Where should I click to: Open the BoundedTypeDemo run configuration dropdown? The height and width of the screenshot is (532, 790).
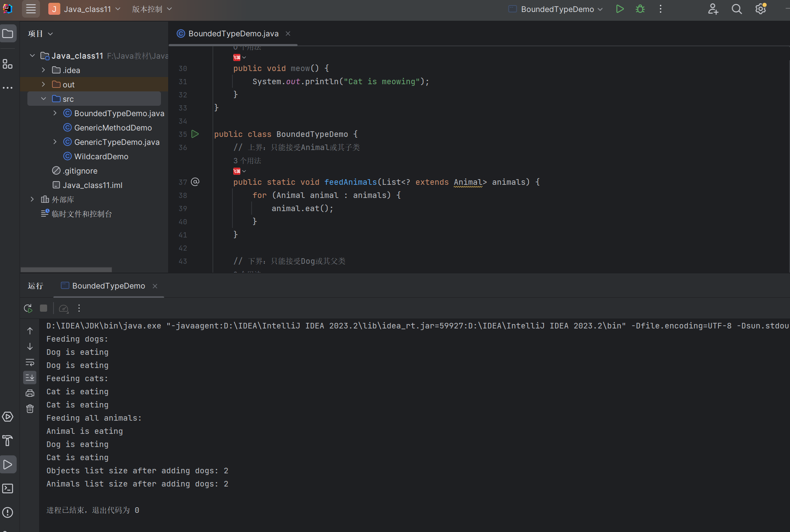tap(558, 9)
